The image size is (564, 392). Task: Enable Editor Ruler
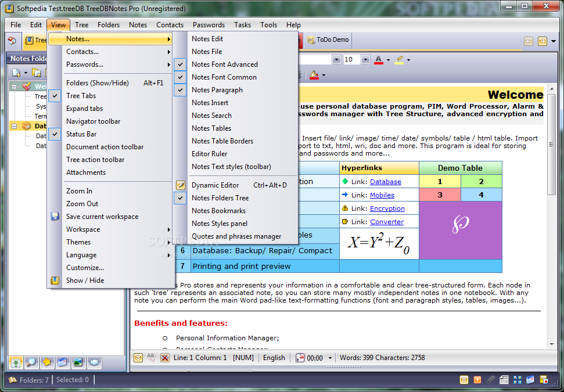click(235, 154)
